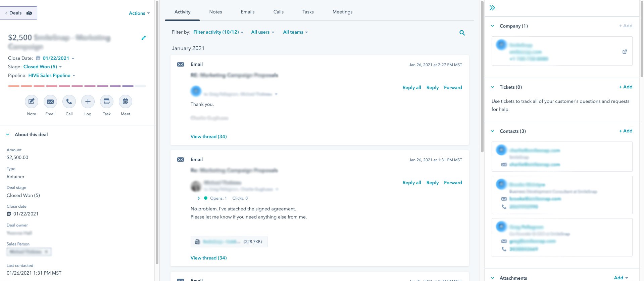
Task: Add a ticket with + Add
Action: click(x=626, y=87)
